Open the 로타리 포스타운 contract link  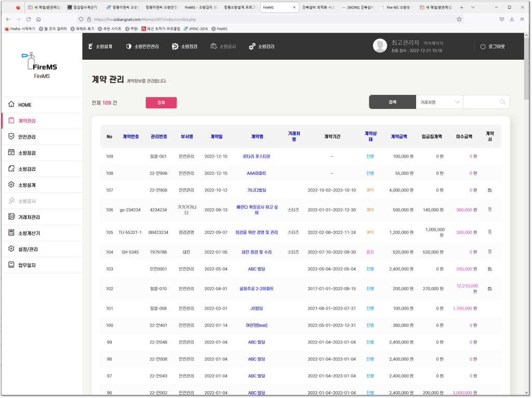click(256, 156)
